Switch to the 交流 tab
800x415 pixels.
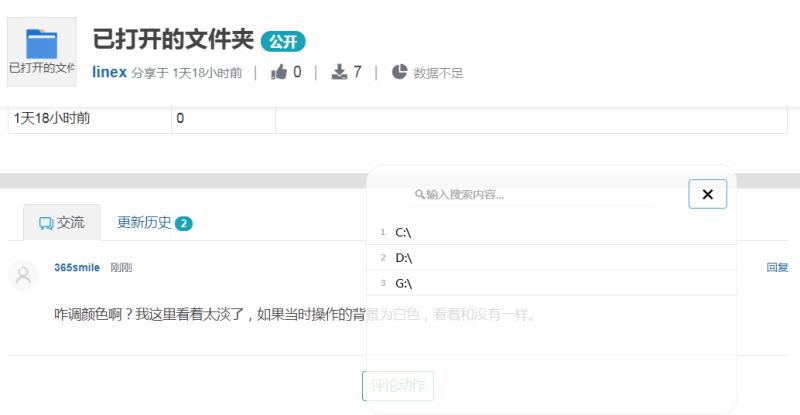point(62,223)
